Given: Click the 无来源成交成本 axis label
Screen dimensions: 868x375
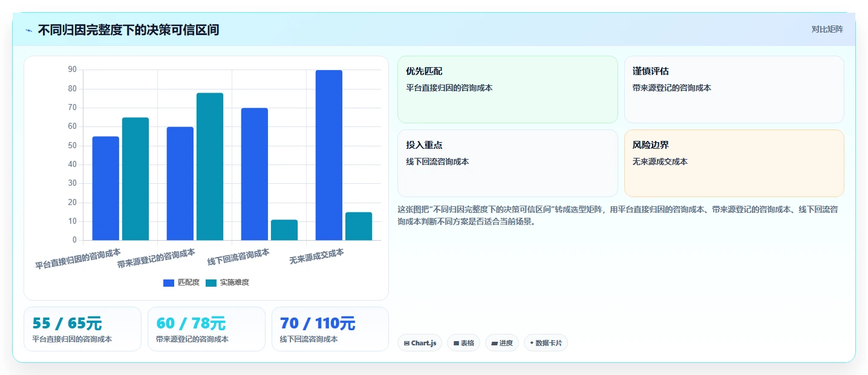Looking at the screenshot, I should 316,256.
